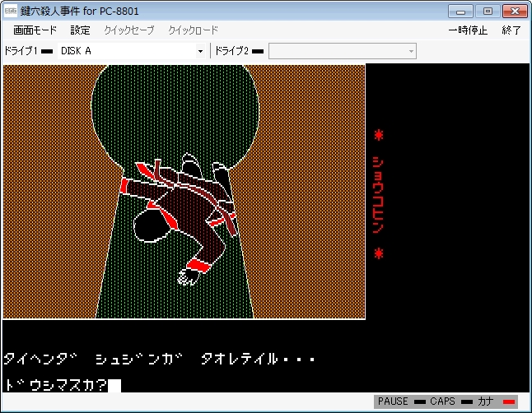Screen dimensions: 532x413
Task: Maximize the emulator window
Action: pyautogui.click(x=488, y=12)
